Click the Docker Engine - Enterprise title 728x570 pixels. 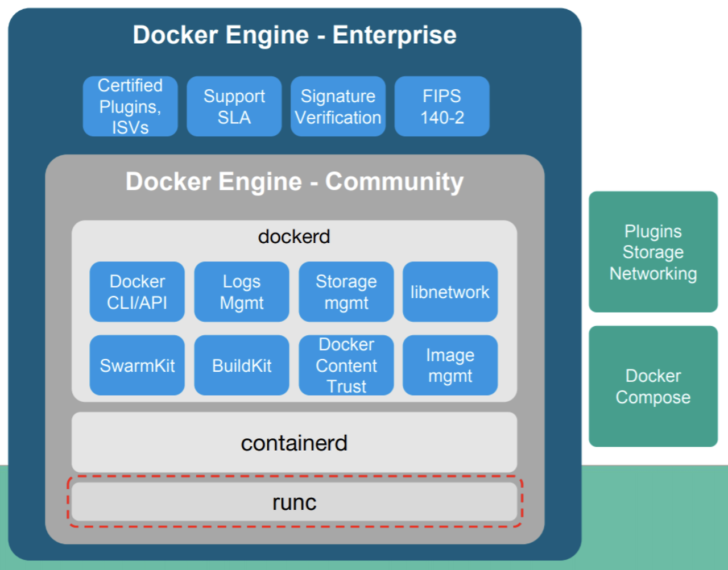tap(295, 35)
